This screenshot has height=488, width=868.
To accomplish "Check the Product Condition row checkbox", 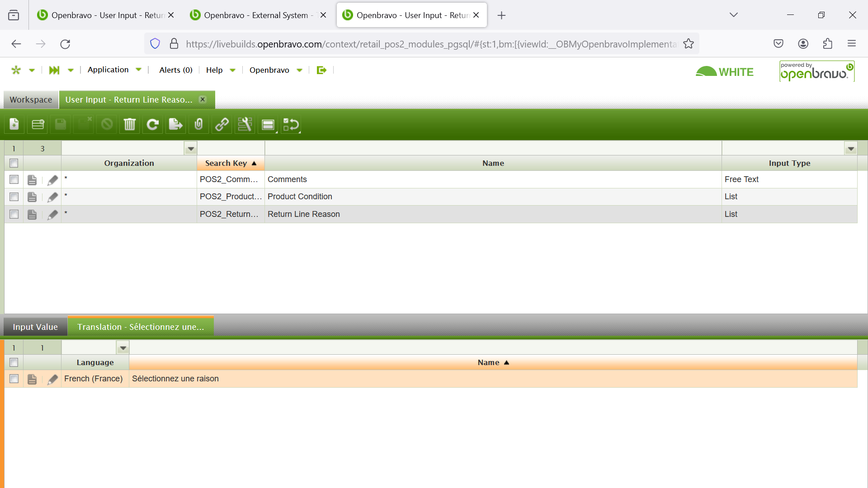I will coord(14,197).
